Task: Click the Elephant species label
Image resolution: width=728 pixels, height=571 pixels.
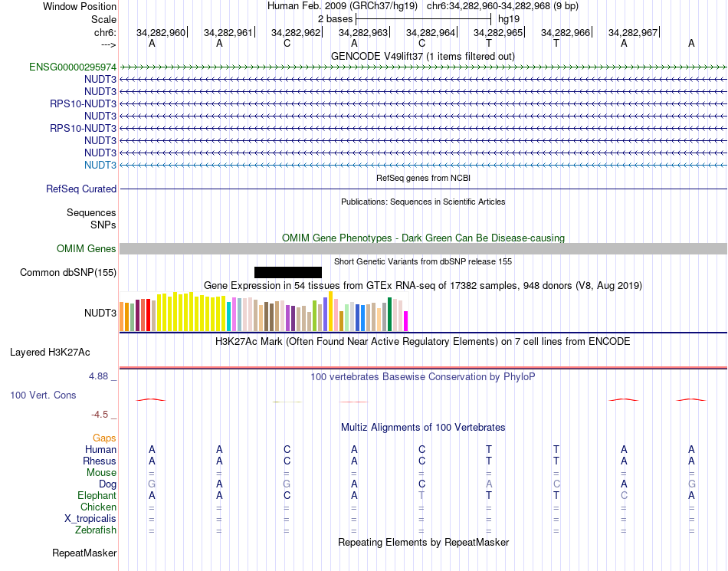Action: (x=97, y=496)
